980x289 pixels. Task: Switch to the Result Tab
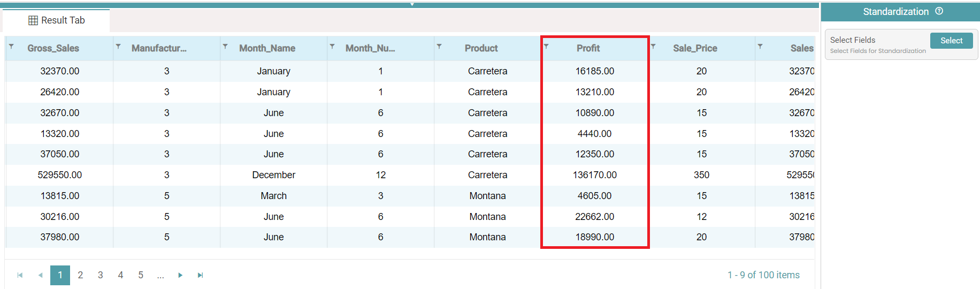coord(57,20)
